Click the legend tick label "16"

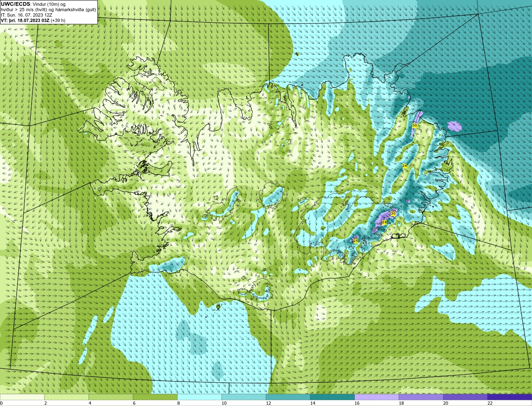coord(357,403)
